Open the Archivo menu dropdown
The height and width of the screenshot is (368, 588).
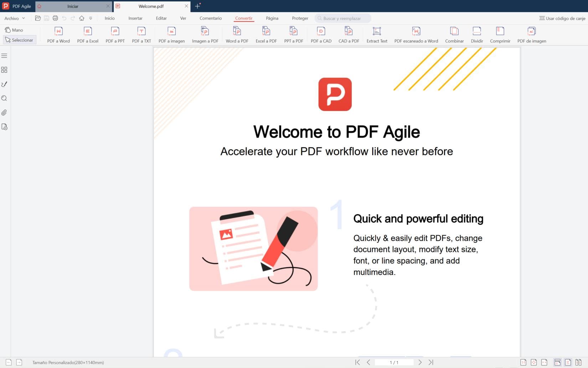(x=15, y=18)
